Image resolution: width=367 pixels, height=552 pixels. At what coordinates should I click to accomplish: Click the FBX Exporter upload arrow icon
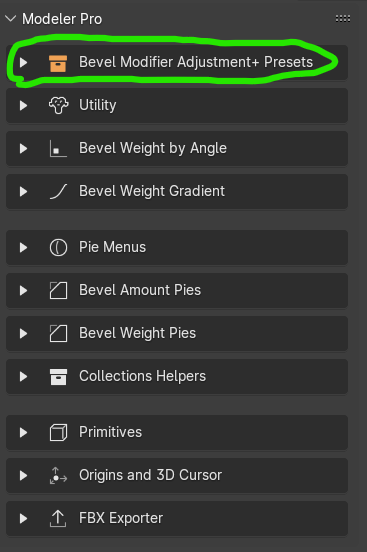point(58,518)
